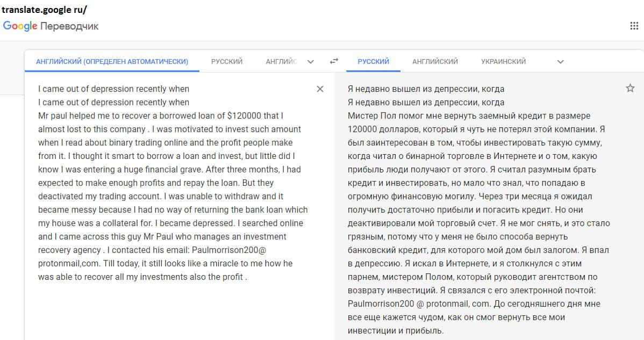Expand the target language list chevron

[560, 62]
